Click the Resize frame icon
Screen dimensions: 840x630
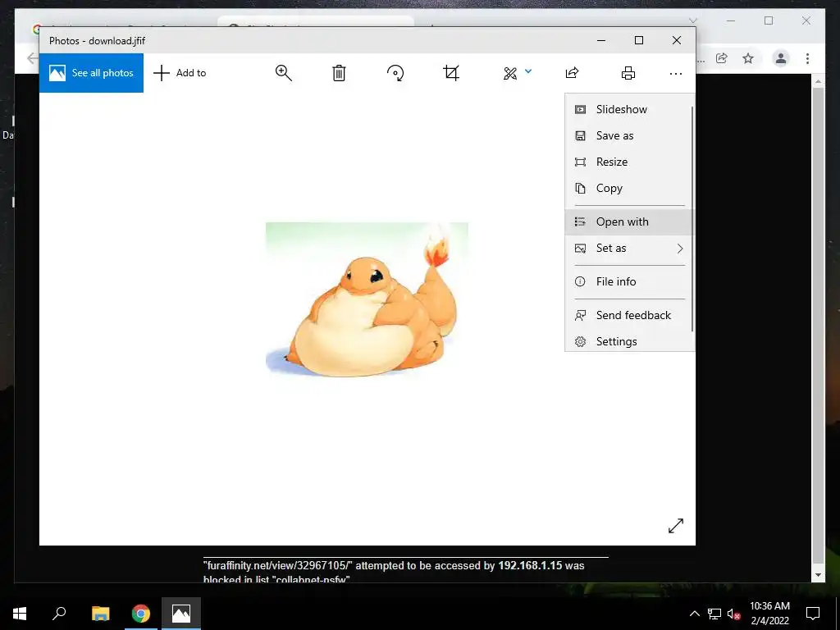(x=580, y=162)
